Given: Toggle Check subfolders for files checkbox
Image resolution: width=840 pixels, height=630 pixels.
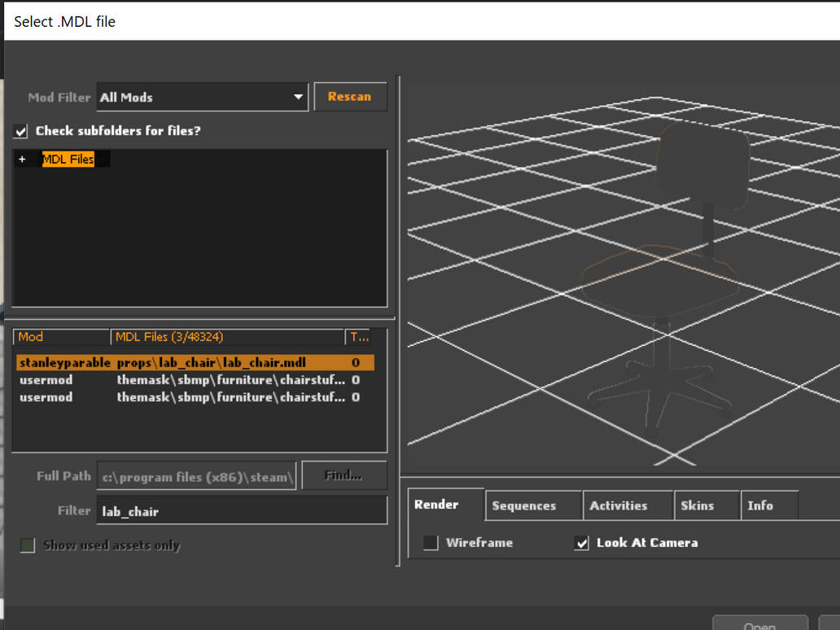Looking at the screenshot, I should (x=21, y=131).
